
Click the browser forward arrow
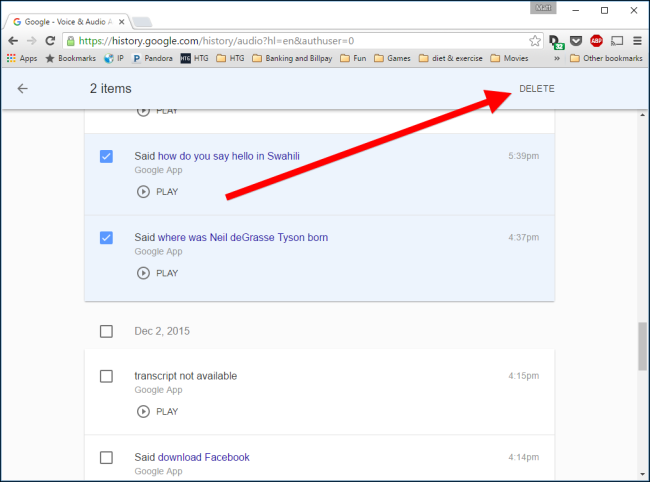tap(32, 41)
